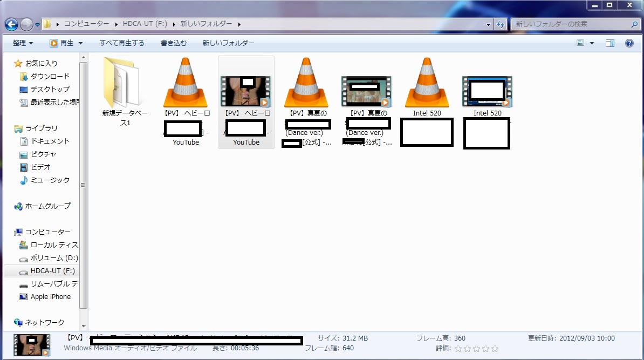The height and width of the screenshot is (360, 644).
Task: Rate file with fifth star in 評価
Action: point(495,349)
